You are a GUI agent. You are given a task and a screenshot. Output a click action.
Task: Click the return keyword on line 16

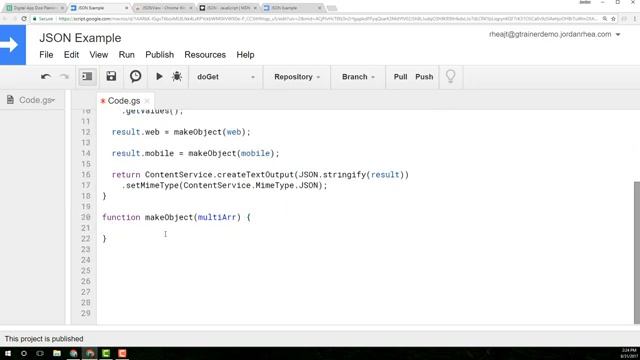point(126,175)
